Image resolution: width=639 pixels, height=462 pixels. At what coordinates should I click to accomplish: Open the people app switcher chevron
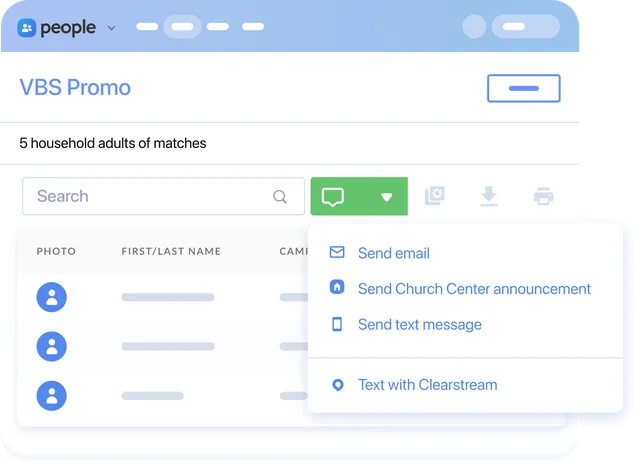(x=111, y=28)
